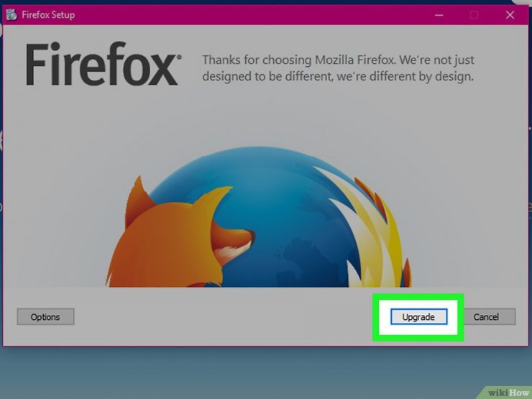The width and height of the screenshot is (532, 399).
Task: Click the disabled maximize button
Action: pos(474,15)
